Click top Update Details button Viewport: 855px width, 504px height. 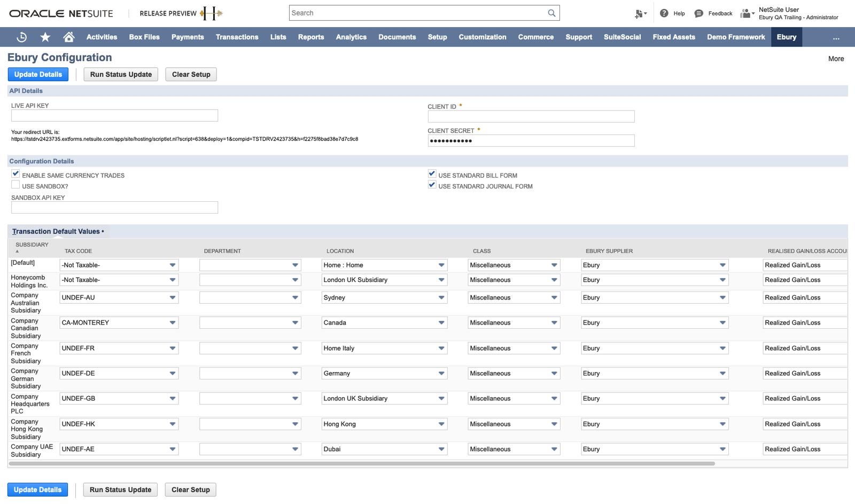(38, 74)
